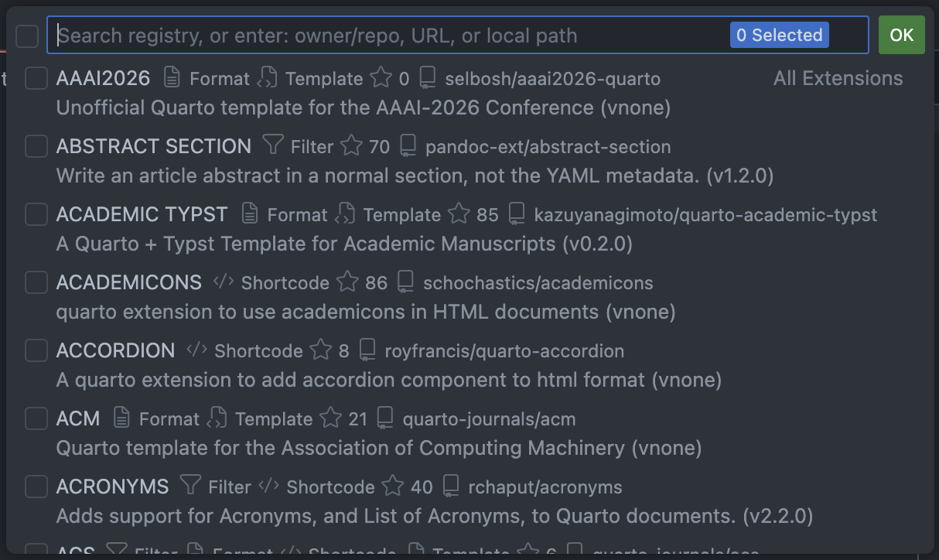
Task: Open the All Extensions filter
Action: click(x=838, y=77)
